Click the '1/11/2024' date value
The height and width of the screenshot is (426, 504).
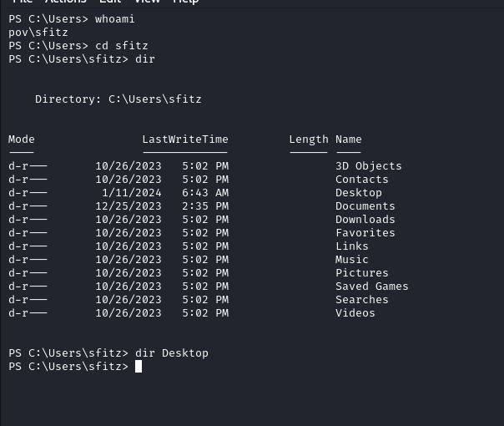click(132, 193)
